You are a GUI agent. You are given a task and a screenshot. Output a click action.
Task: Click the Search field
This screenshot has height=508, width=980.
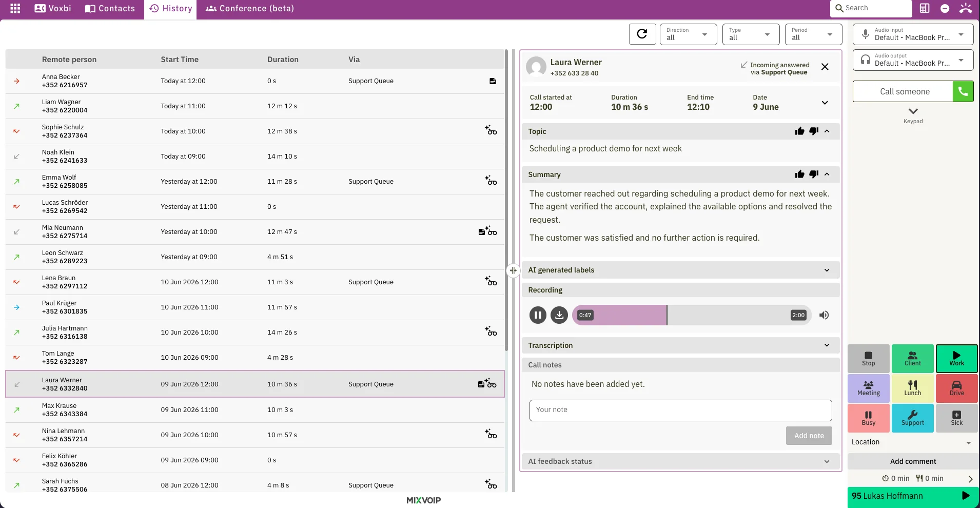[x=871, y=8]
